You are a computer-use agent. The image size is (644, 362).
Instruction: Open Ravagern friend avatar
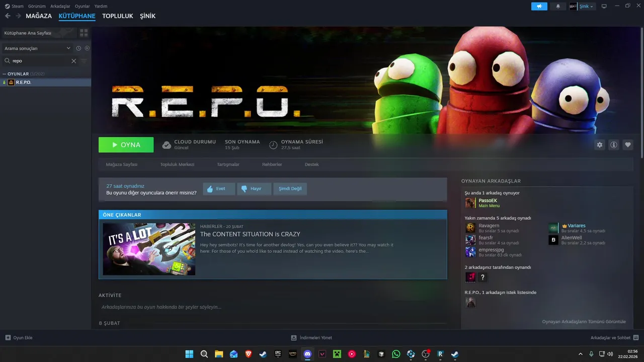[x=470, y=228]
